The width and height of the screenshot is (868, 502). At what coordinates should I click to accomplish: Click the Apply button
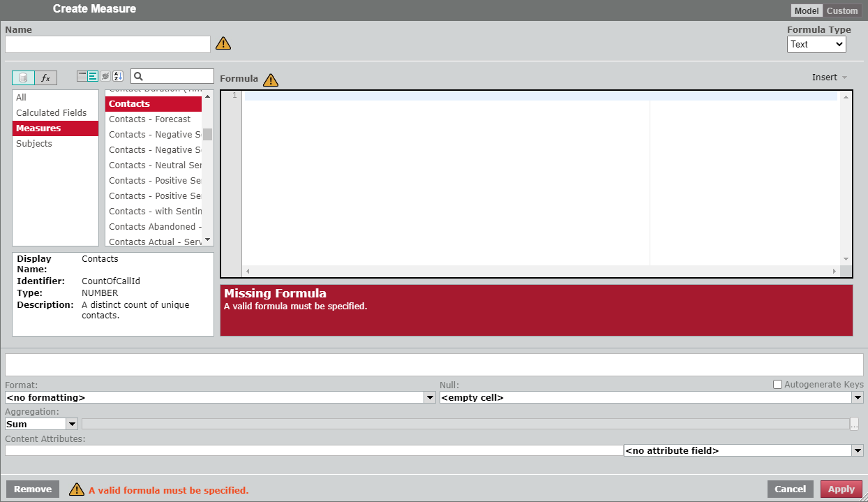coord(841,489)
